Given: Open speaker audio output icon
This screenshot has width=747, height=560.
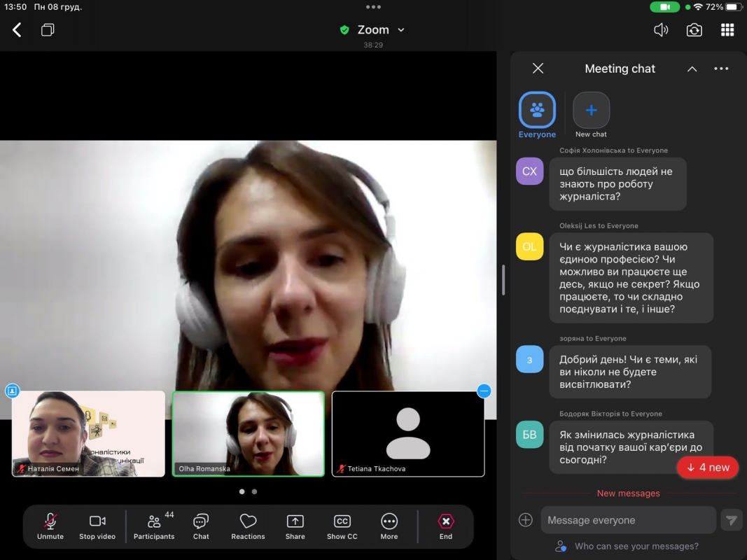Looking at the screenshot, I should (x=660, y=30).
